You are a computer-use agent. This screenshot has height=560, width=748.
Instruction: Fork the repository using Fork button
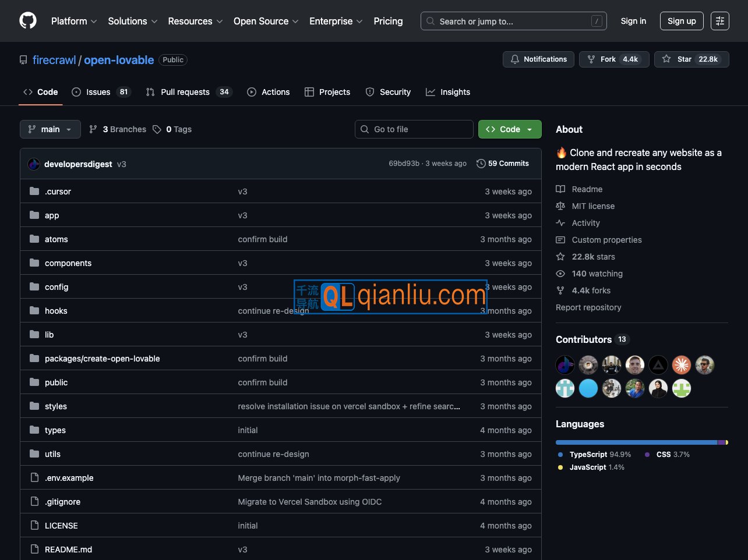pos(613,59)
